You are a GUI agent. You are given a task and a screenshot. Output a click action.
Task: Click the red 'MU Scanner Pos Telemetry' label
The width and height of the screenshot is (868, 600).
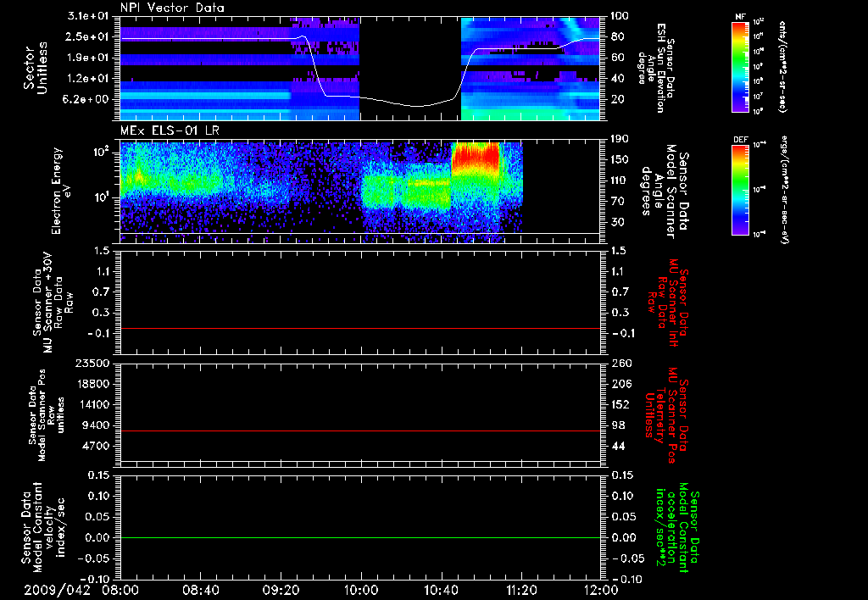(x=666, y=415)
